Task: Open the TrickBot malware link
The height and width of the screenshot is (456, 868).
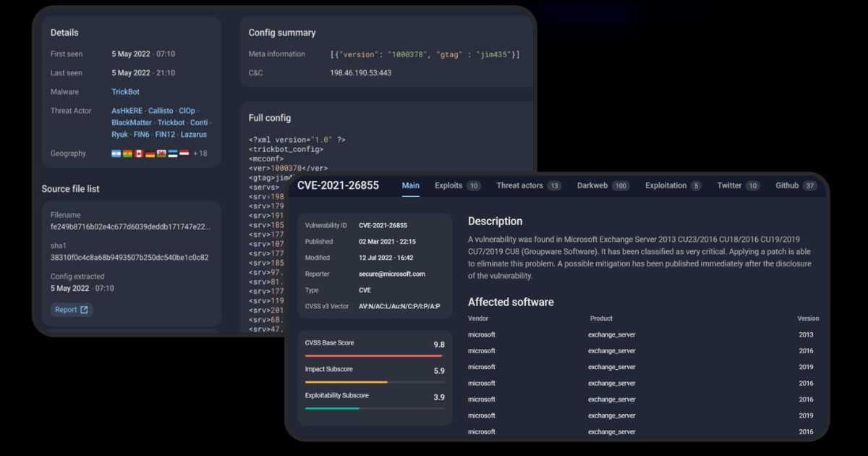Action: 125,92
